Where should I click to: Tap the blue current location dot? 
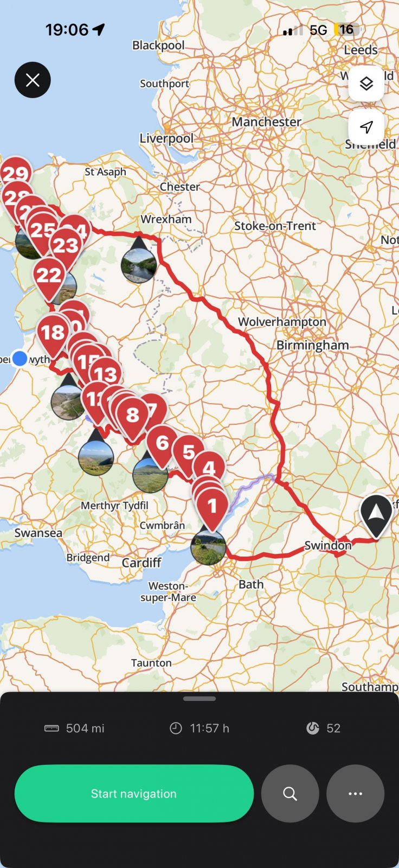[20, 359]
